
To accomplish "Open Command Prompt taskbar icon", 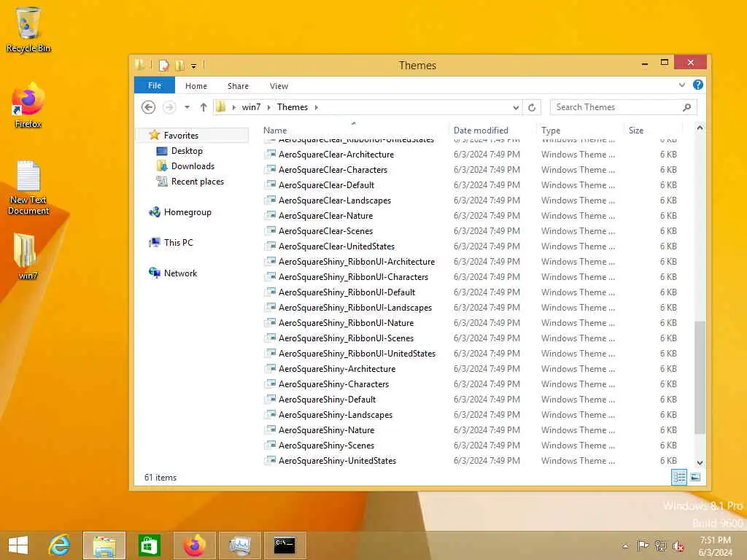I will point(285,545).
